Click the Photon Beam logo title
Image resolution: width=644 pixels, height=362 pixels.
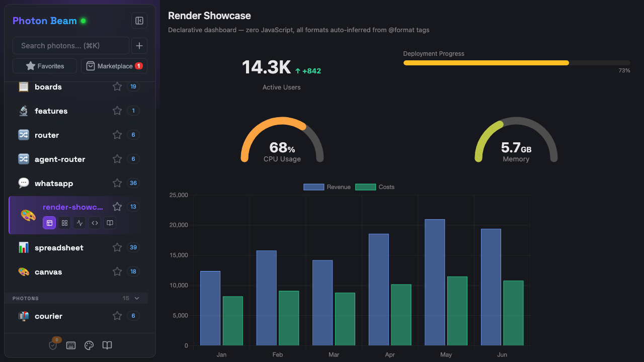(x=45, y=21)
